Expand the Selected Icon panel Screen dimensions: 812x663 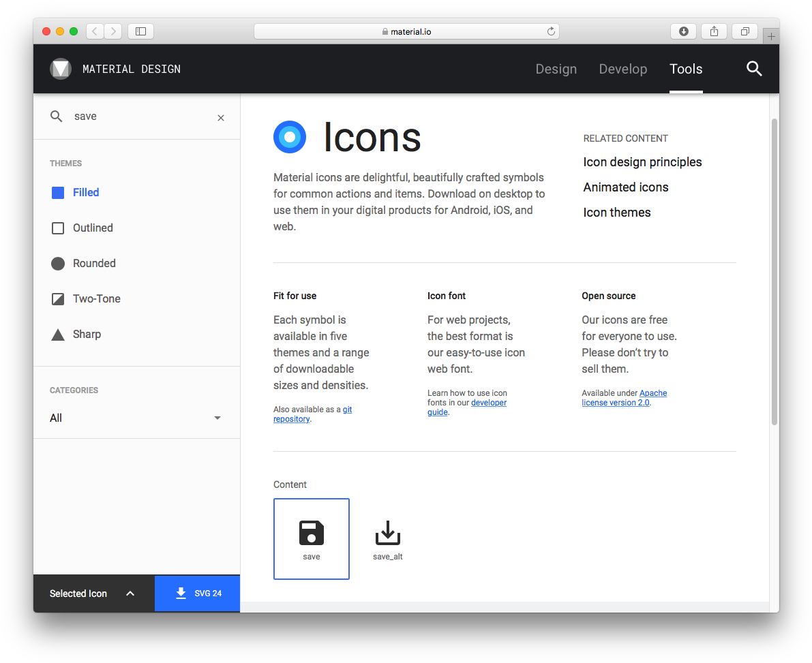(93, 593)
